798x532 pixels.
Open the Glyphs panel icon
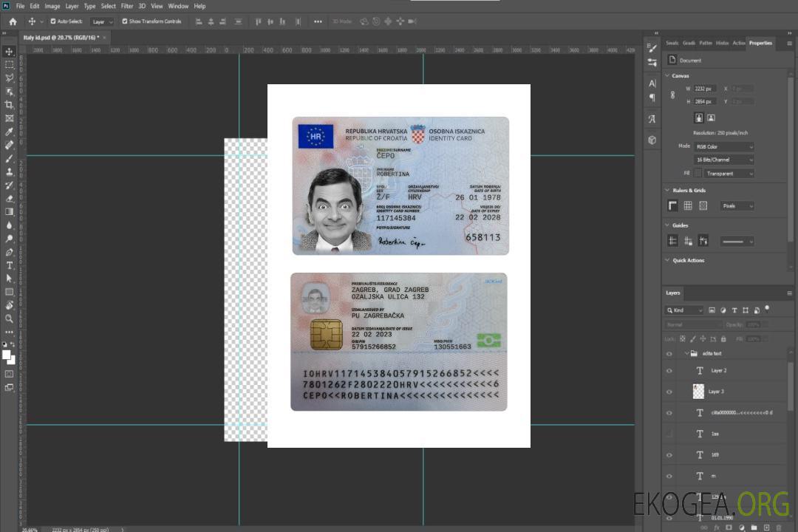coord(652,119)
